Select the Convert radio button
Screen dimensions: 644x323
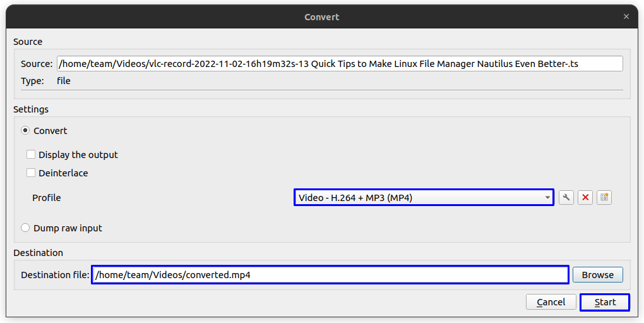pos(25,131)
